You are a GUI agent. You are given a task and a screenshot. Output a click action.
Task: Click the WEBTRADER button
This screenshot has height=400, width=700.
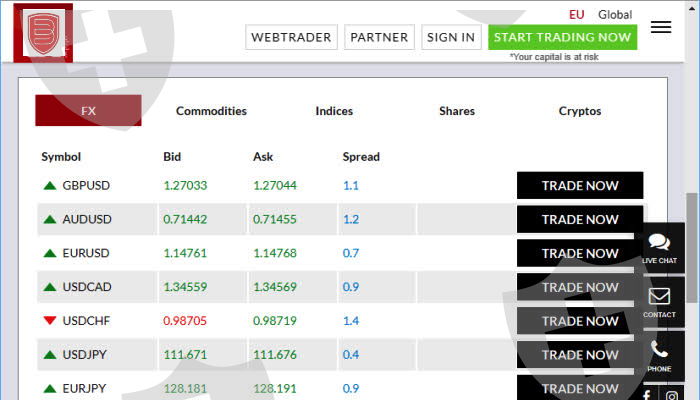point(291,37)
